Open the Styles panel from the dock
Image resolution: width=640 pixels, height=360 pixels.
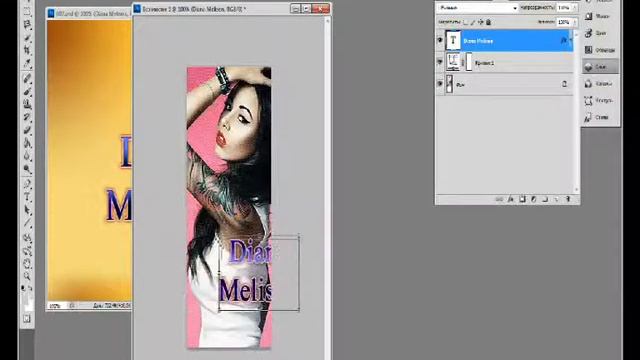click(600, 118)
